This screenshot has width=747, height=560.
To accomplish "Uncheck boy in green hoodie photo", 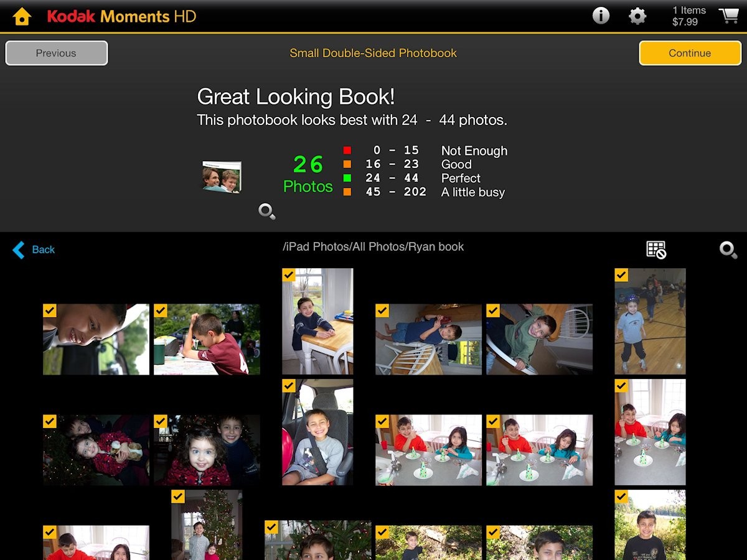I will 493,310.
